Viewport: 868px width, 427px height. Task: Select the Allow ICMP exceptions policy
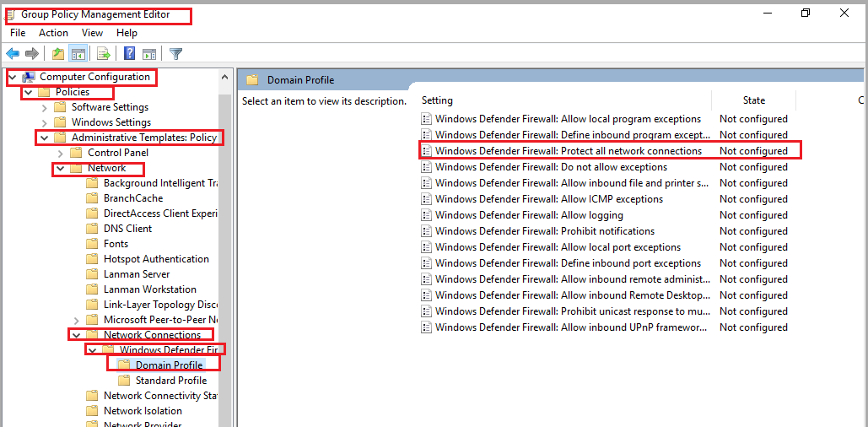point(548,199)
